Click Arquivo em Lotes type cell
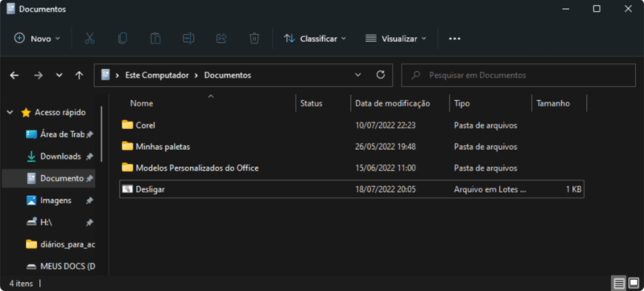The height and width of the screenshot is (291, 644). pyautogui.click(x=489, y=189)
